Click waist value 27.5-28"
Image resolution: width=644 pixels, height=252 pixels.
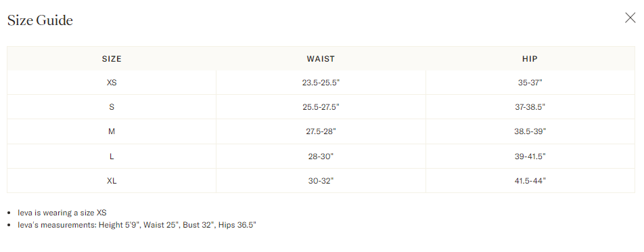pyautogui.click(x=321, y=131)
